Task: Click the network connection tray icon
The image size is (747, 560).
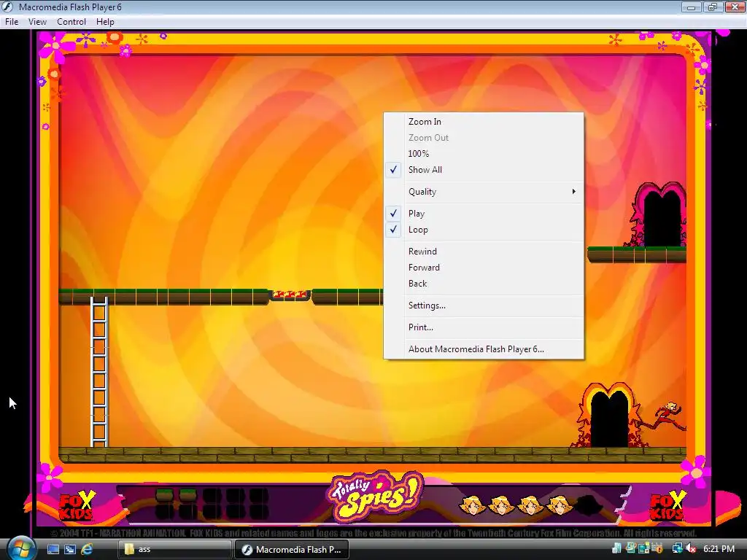Action: point(677,548)
